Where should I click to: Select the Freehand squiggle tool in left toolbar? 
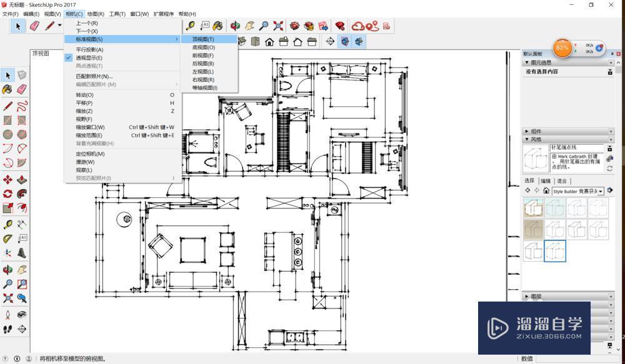(x=22, y=106)
